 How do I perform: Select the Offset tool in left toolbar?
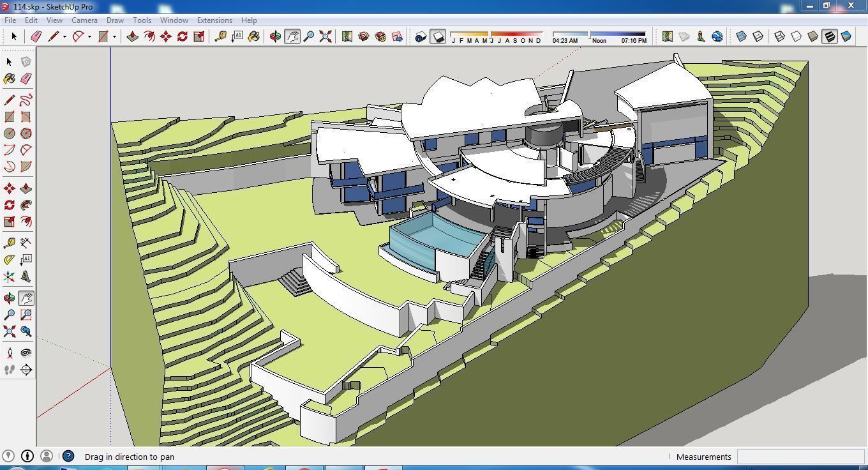(26, 222)
